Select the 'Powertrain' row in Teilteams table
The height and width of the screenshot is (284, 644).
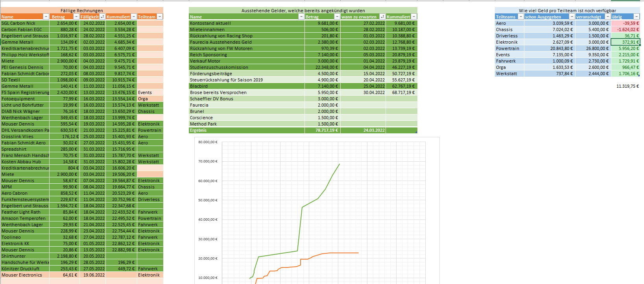click(509, 48)
